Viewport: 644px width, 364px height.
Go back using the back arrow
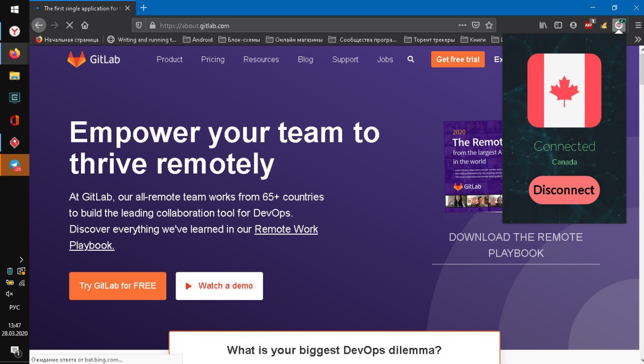(x=39, y=25)
